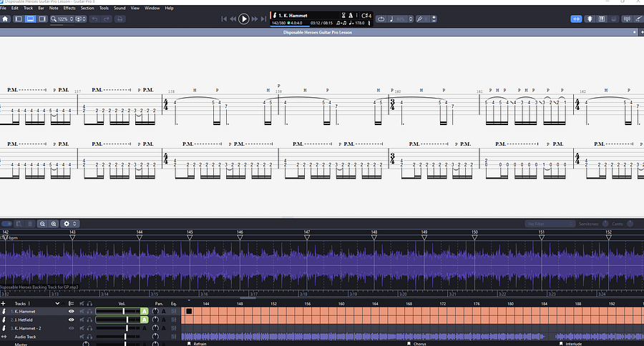Viewport: 644px width, 346px height.
Task: Zoom out the audio waveform
Action: [x=42, y=224]
